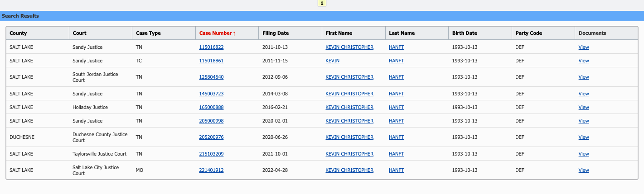The width and height of the screenshot is (644, 194).
Task: View documents for case 205200976
Action: 584,137
